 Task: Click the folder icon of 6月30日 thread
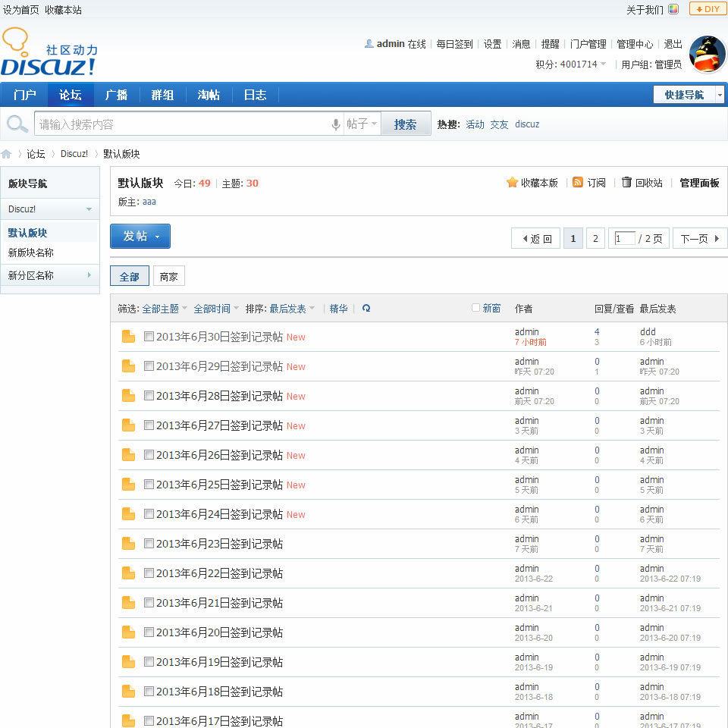click(129, 337)
